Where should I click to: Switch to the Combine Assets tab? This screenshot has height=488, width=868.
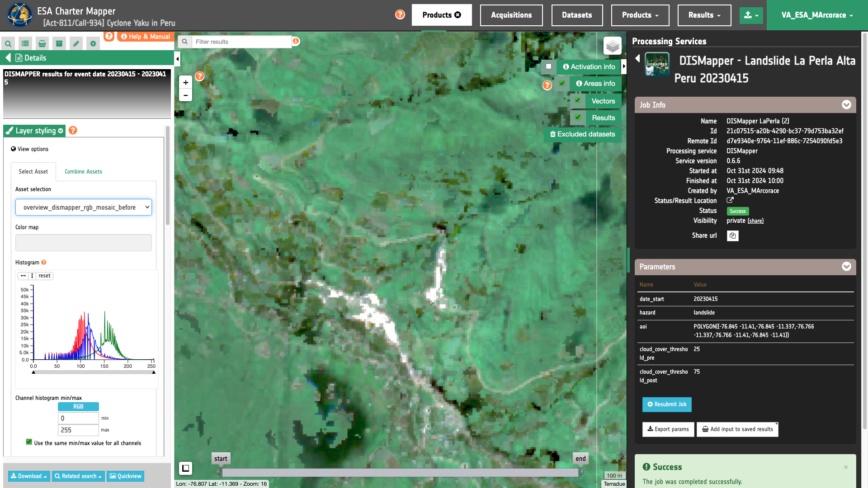click(83, 172)
